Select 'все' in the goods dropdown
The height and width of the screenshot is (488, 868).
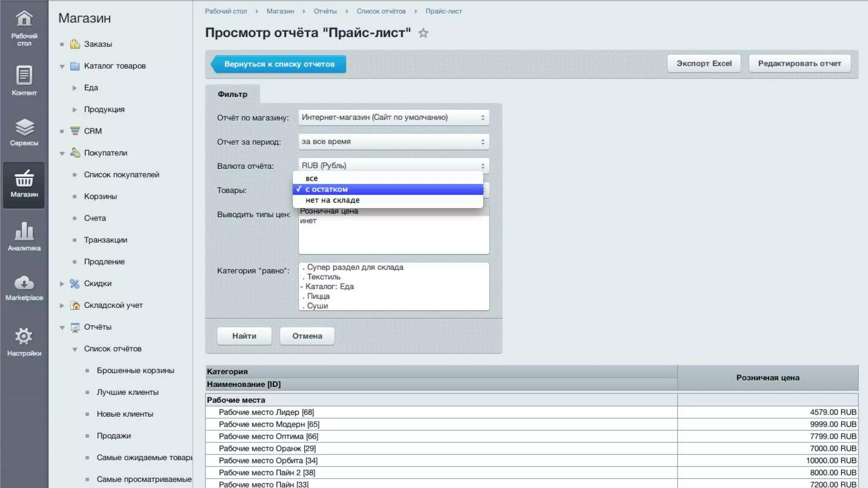point(312,178)
